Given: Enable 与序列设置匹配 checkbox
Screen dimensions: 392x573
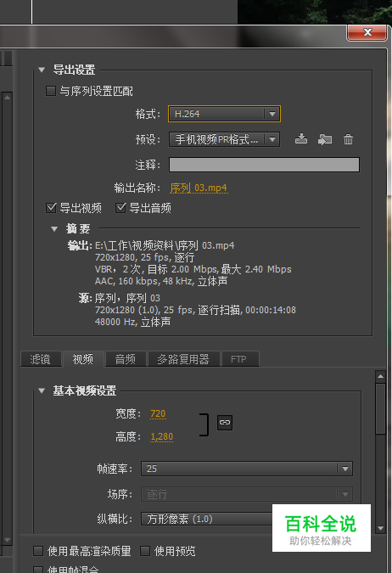Looking at the screenshot, I should coord(51,91).
